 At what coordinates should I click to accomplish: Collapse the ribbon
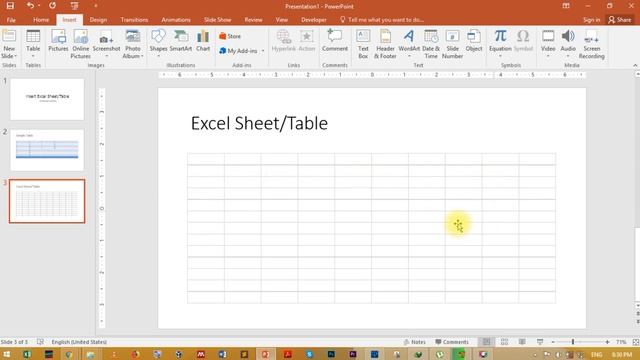(635, 65)
